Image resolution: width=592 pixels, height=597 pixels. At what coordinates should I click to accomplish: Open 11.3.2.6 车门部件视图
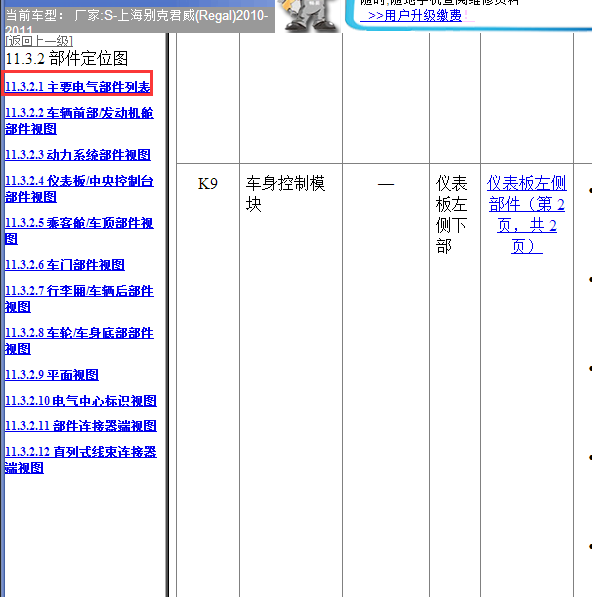(65, 265)
